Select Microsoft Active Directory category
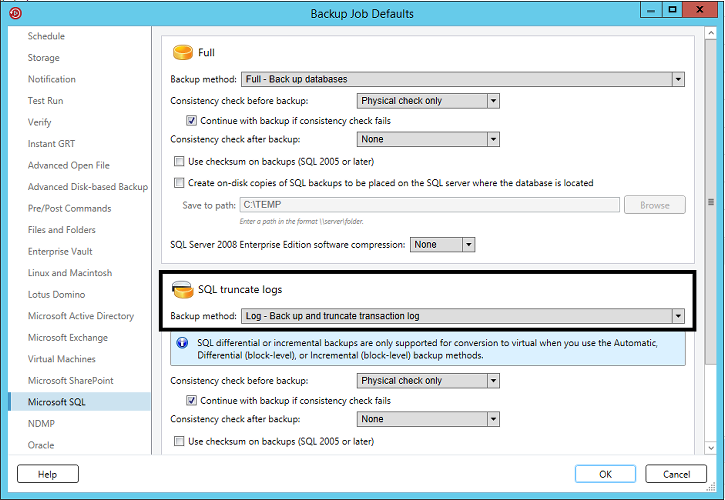Screen dimensions: 725x500 pos(81,316)
